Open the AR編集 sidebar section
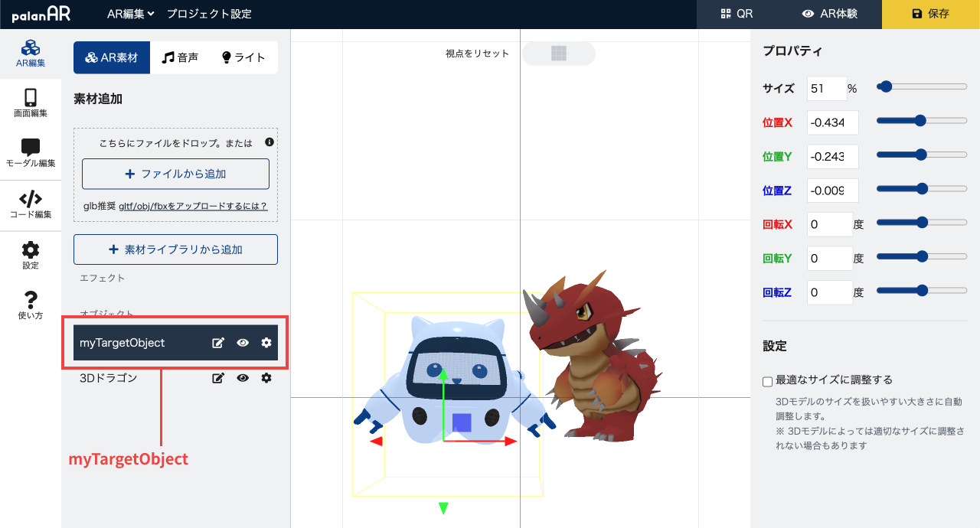Screen dimensions: 980x528 [x=31, y=54]
